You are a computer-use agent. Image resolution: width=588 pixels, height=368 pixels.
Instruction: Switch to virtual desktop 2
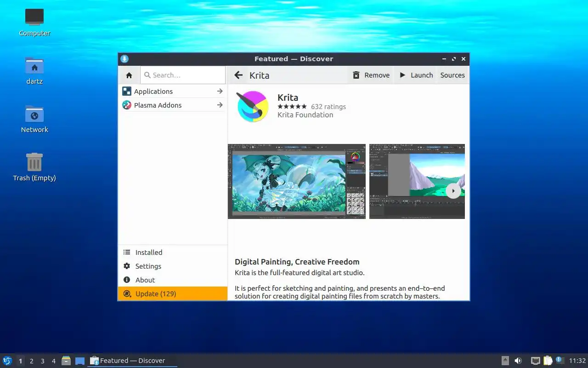[31, 361]
